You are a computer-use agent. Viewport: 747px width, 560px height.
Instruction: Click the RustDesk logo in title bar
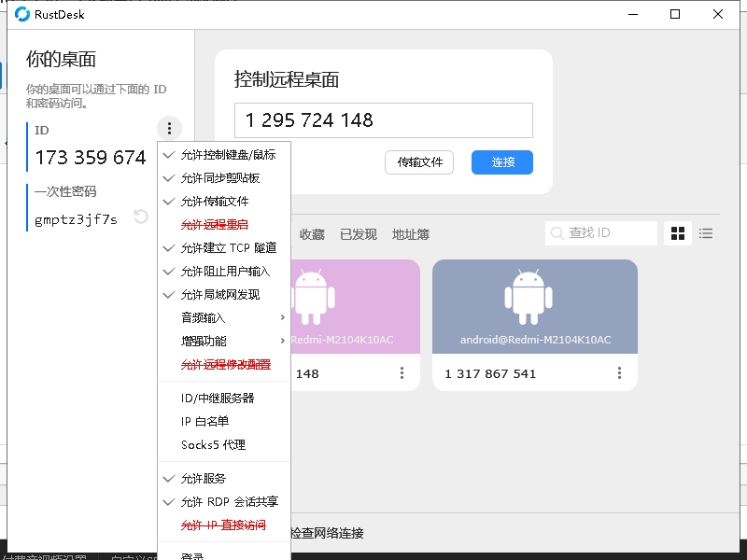point(21,14)
